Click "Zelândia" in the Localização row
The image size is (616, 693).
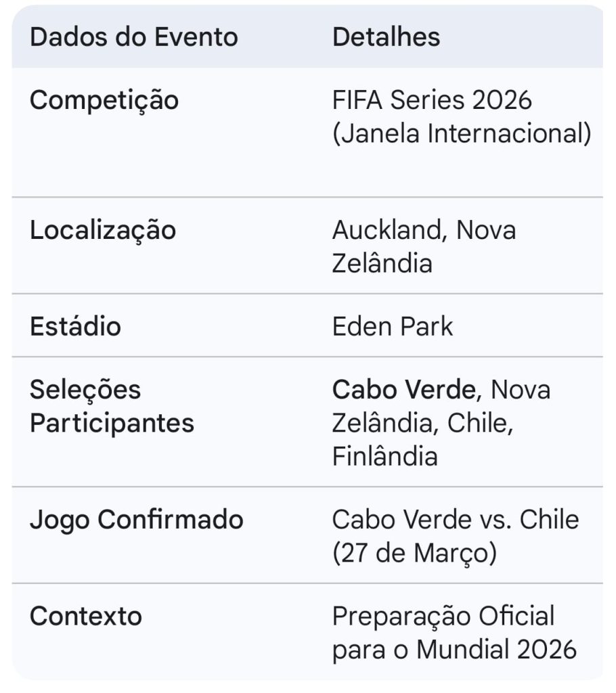(x=382, y=263)
